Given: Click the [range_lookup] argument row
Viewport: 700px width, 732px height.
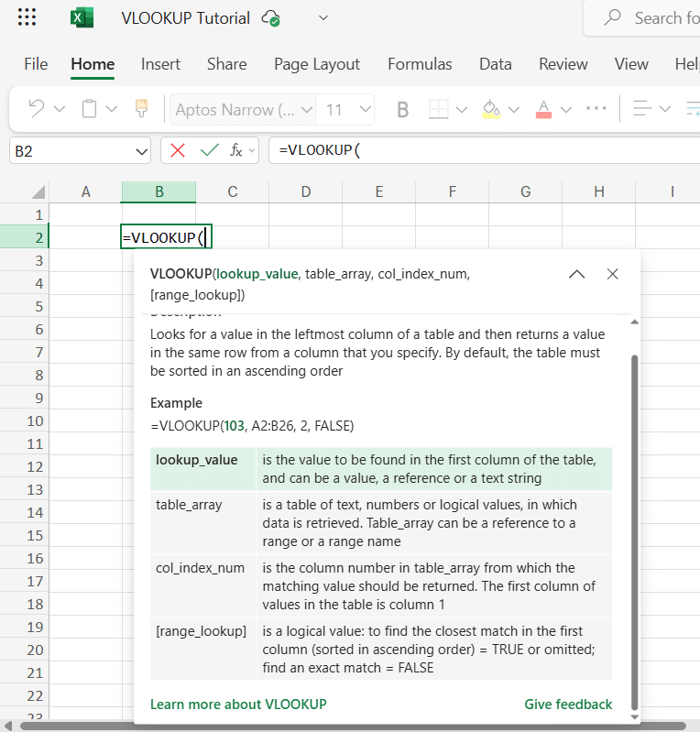Looking at the screenshot, I should coord(381,649).
